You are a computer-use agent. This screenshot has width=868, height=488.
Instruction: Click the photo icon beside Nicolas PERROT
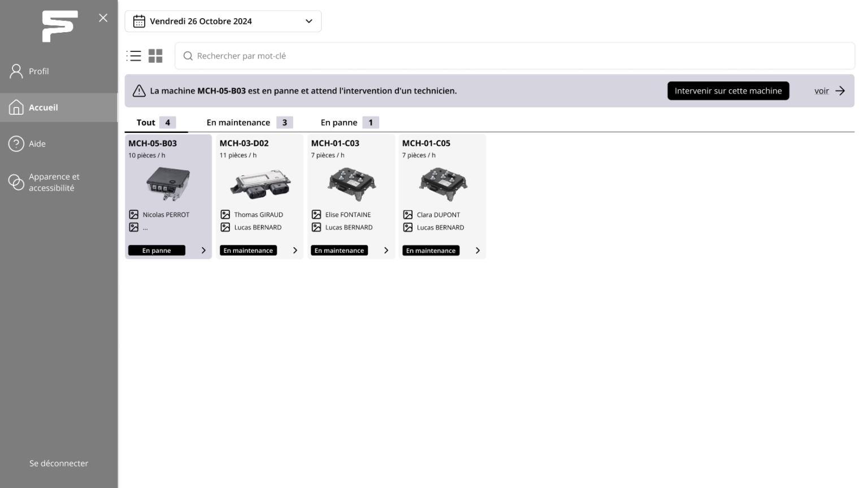pyautogui.click(x=134, y=215)
